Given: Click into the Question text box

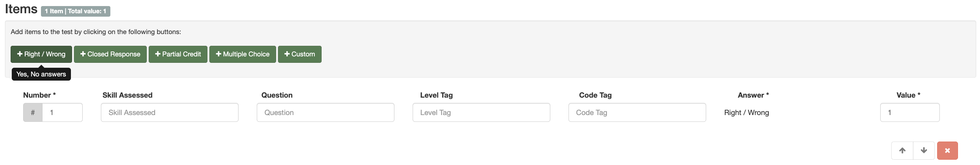Looking at the screenshot, I should (x=325, y=113).
